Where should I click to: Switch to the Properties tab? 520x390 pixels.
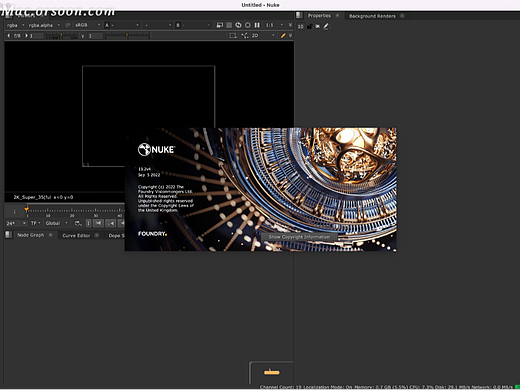tap(319, 16)
